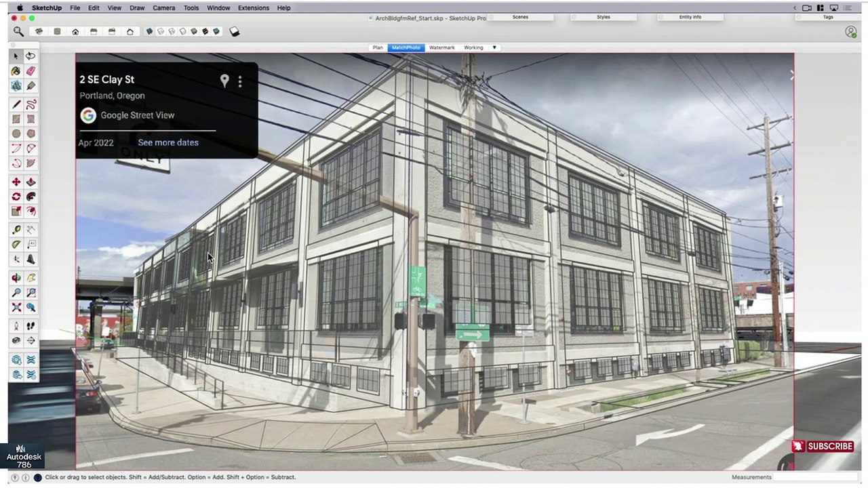Open the scene tabs dropdown arrow
The width and height of the screenshot is (868, 488).
point(494,47)
